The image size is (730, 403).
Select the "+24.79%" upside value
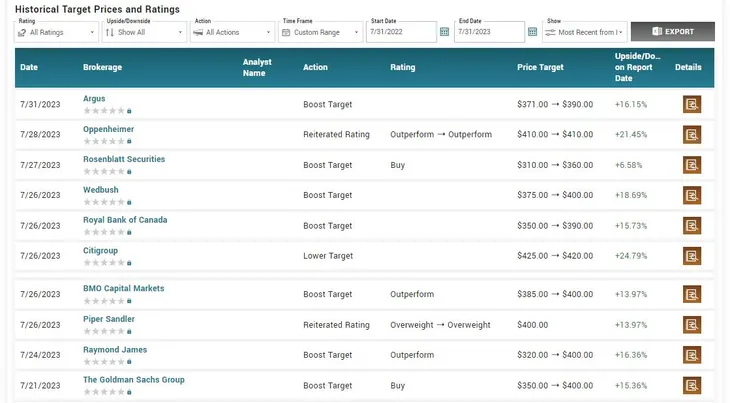click(x=631, y=256)
